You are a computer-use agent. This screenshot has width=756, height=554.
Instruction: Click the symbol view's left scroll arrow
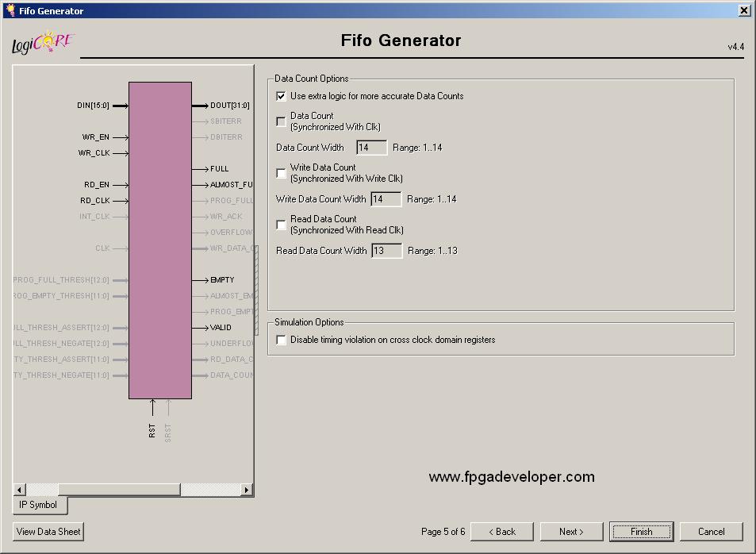pos(19,490)
